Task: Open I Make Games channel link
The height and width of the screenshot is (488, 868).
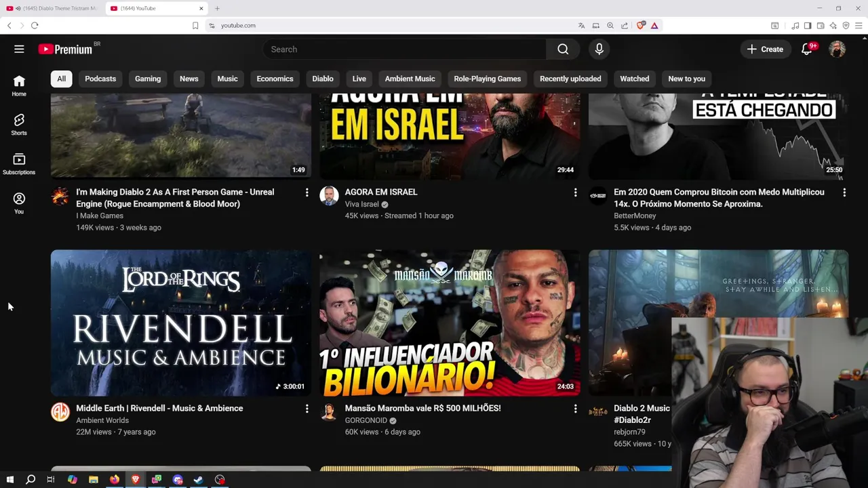Action: (100, 216)
